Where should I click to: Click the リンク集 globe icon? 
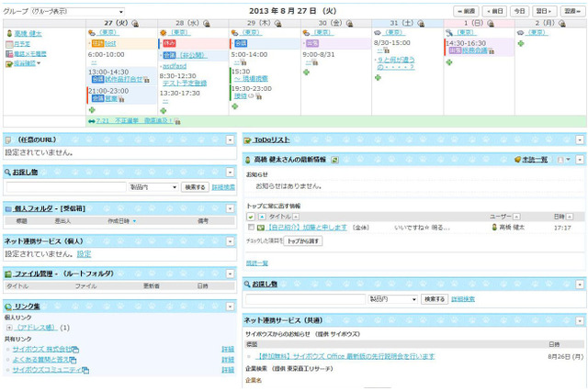pyautogui.click(x=8, y=307)
